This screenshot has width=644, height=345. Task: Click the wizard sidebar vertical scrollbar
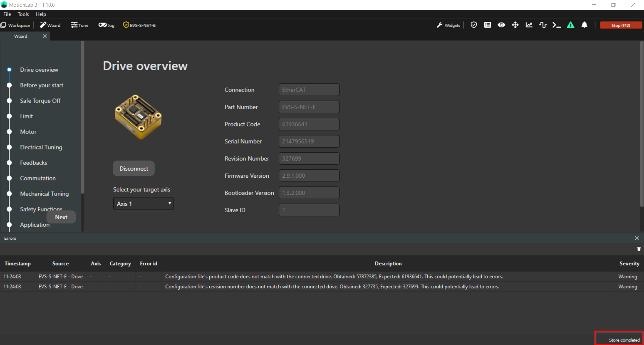[x=83, y=117]
